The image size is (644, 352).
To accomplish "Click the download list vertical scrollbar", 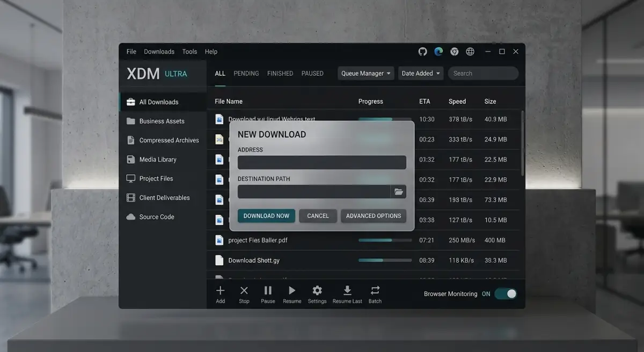I will [x=523, y=143].
